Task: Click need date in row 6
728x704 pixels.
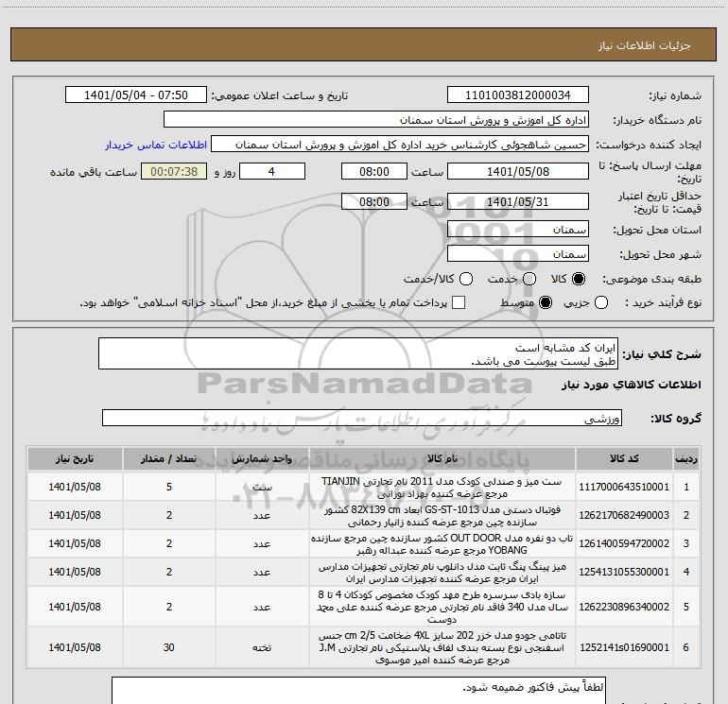Action: (75, 647)
